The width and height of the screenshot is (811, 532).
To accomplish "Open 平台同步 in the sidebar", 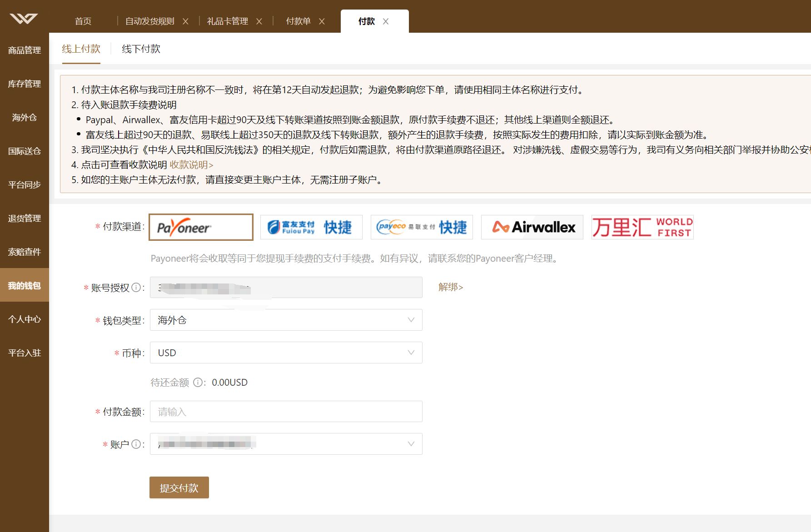I will coord(25,185).
